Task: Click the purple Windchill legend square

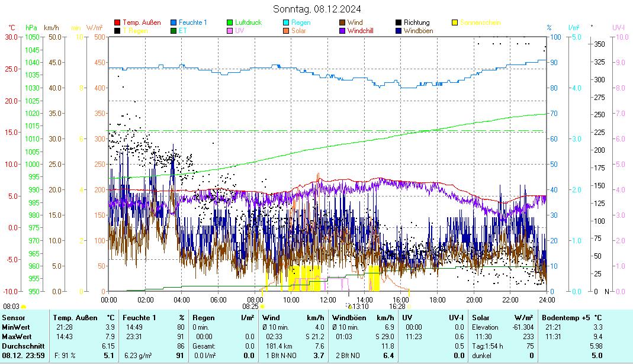Action: point(342,31)
